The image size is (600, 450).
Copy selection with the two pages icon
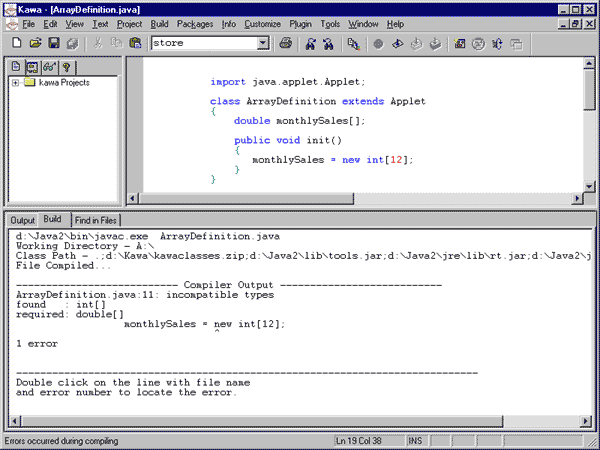tap(116, 43)
